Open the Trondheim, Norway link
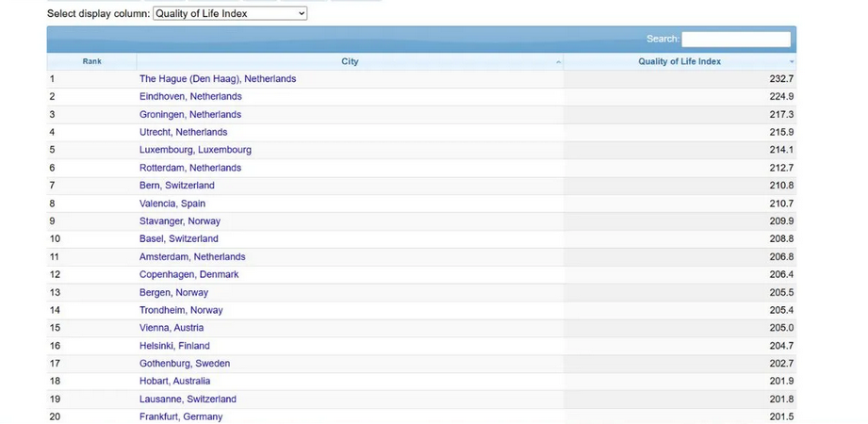868x424 pixels. click(181, 310)
